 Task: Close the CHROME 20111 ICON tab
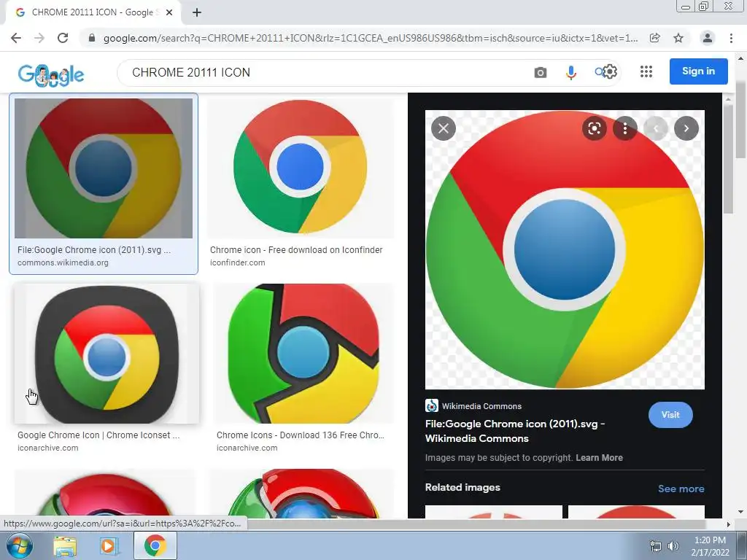(169, 12)
